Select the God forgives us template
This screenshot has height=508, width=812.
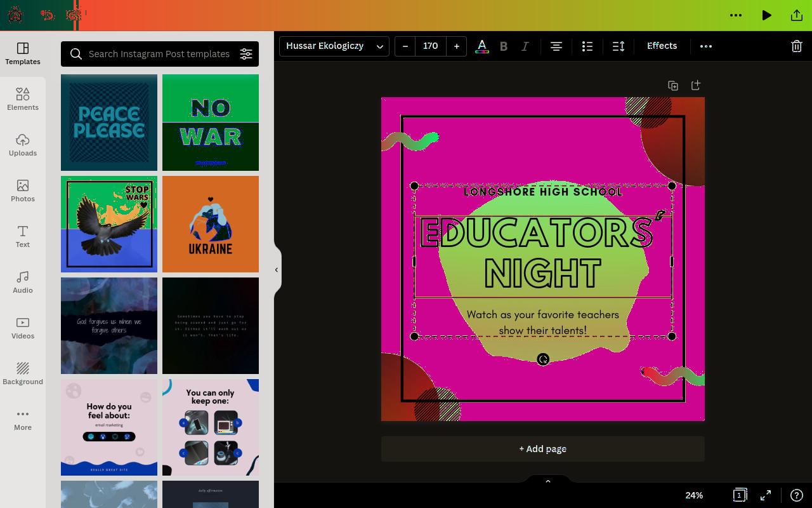coord(109,326)
